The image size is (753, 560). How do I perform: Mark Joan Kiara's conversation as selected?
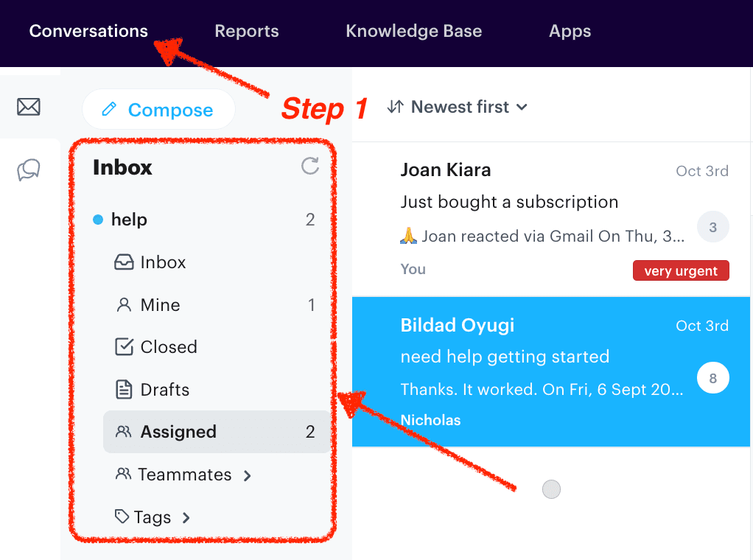point(712,226)
